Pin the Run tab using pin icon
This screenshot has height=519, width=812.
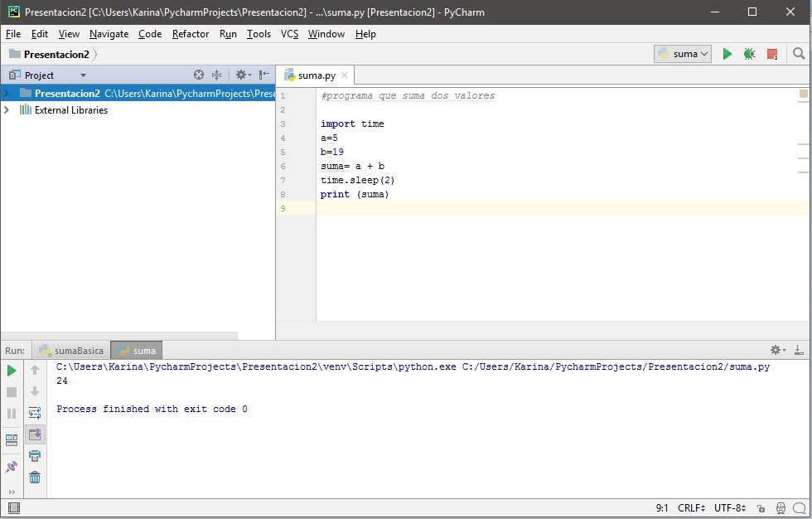click(x=11, y=465)
